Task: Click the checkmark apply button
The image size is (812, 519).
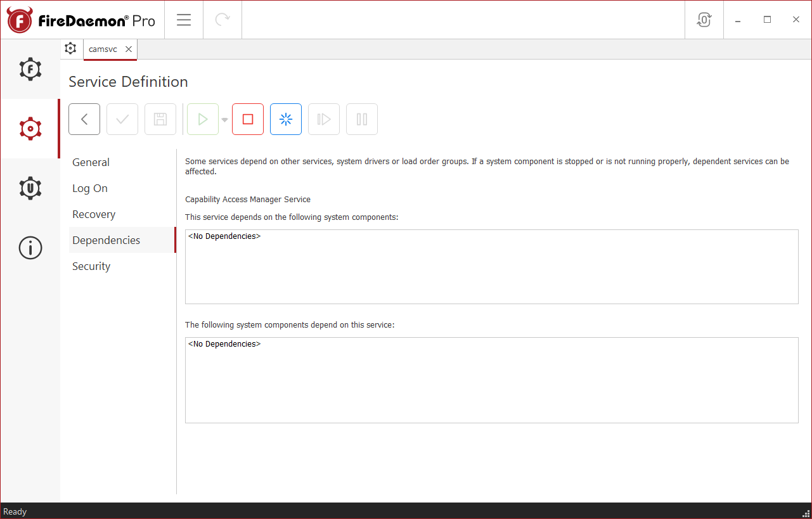Action: 122,119
